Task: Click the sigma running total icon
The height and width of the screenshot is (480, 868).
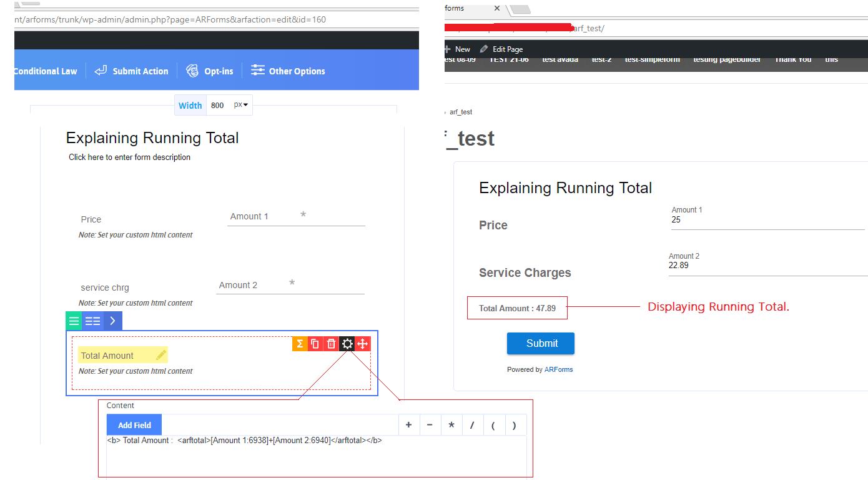Action: [300, 344]
